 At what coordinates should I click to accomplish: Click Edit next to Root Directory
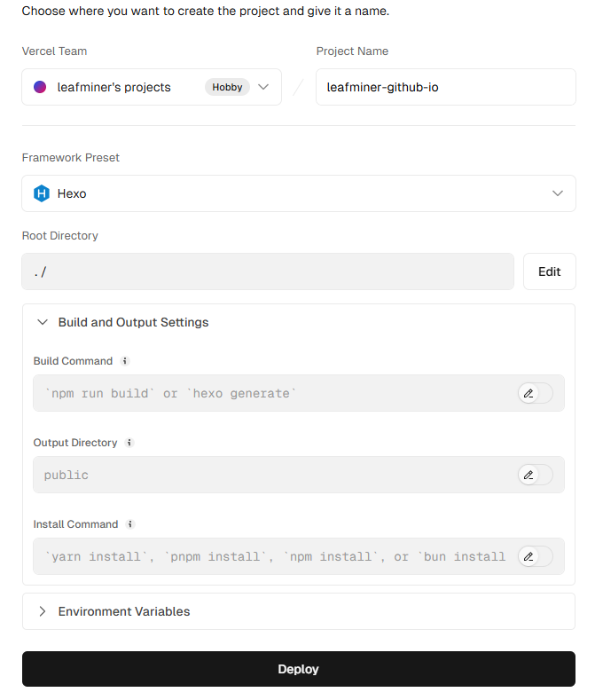[549, 271]
